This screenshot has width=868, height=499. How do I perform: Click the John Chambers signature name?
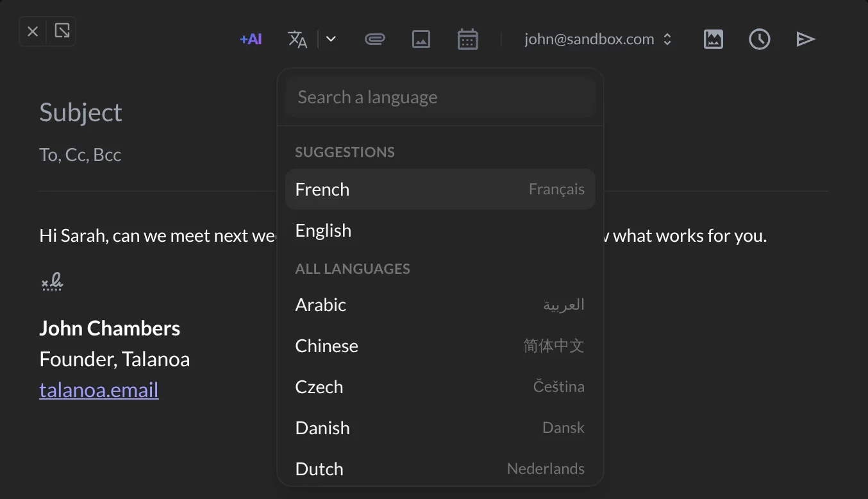(110, 328)
